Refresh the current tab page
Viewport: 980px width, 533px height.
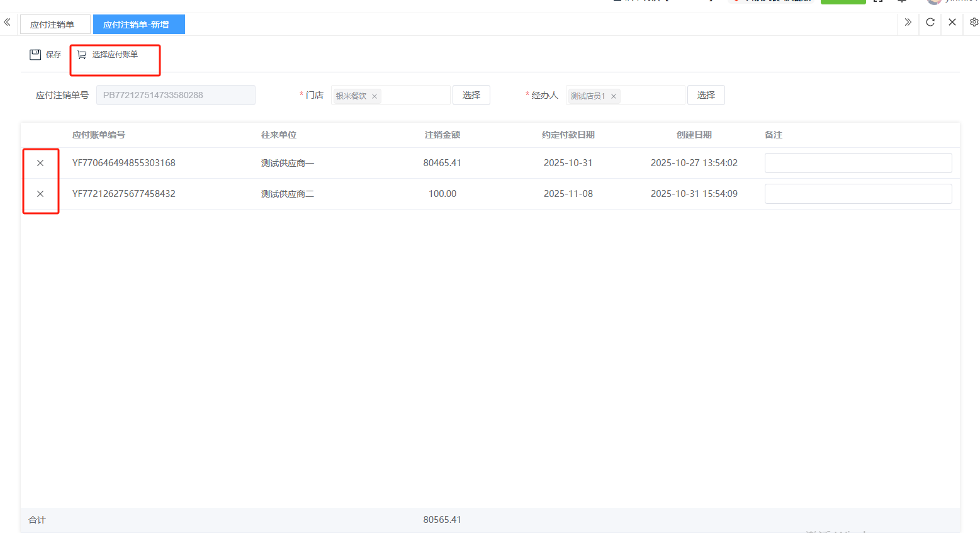(x=930, y=23)
